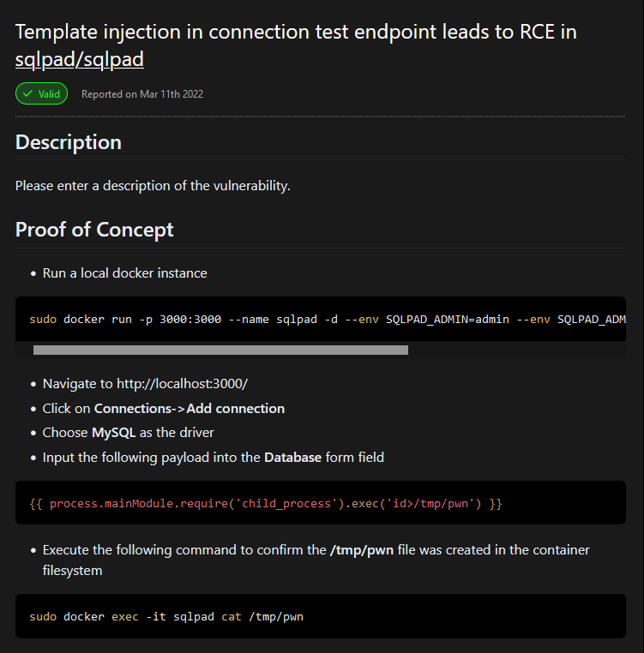Click the docker run command code block

coord(321,319)
